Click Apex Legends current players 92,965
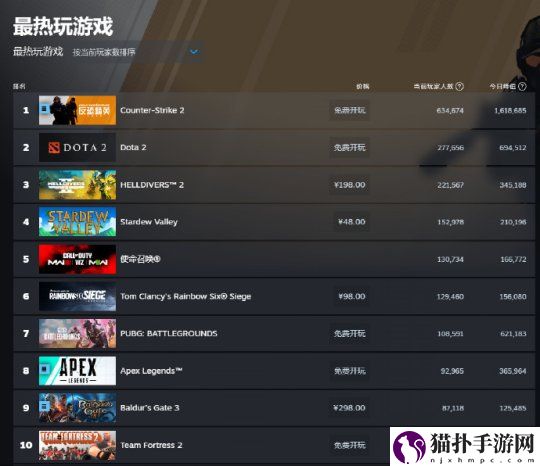540x466 pixels. [x=452, y=371]
